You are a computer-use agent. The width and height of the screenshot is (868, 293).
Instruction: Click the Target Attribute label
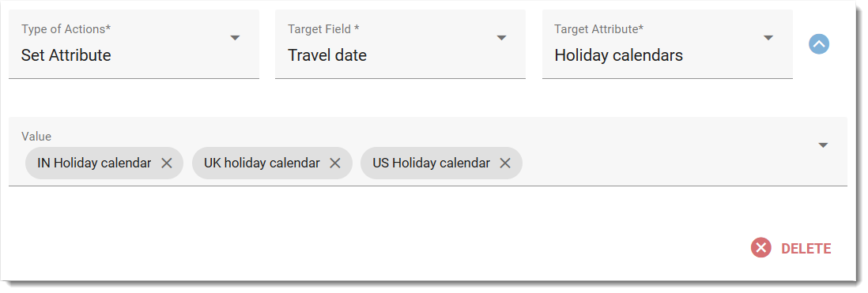tap(599, 29)
